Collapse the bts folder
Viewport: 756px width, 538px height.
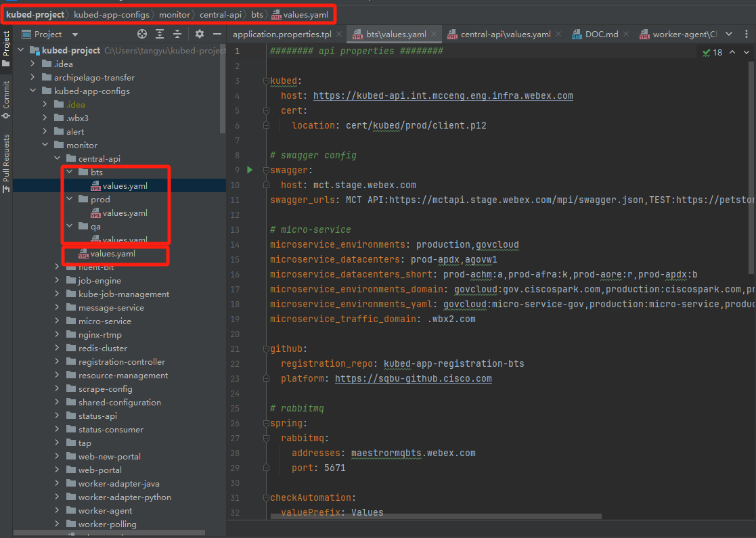[x=70, y=172]
